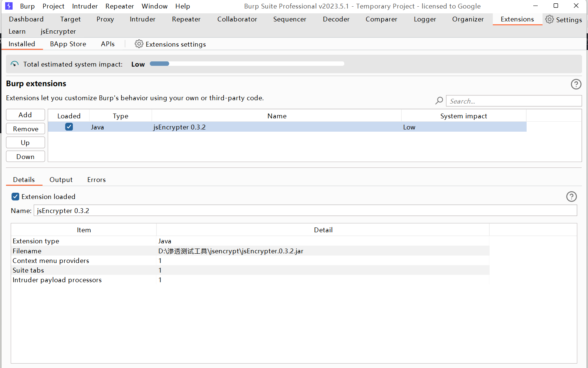Click the search magnifier icon
The height and width of the screenshot is (368, 588).
click(x=439, y=101)
